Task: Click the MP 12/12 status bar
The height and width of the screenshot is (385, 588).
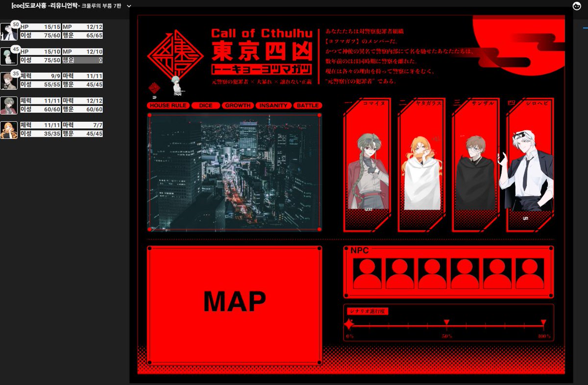Action: click(82, 27)
